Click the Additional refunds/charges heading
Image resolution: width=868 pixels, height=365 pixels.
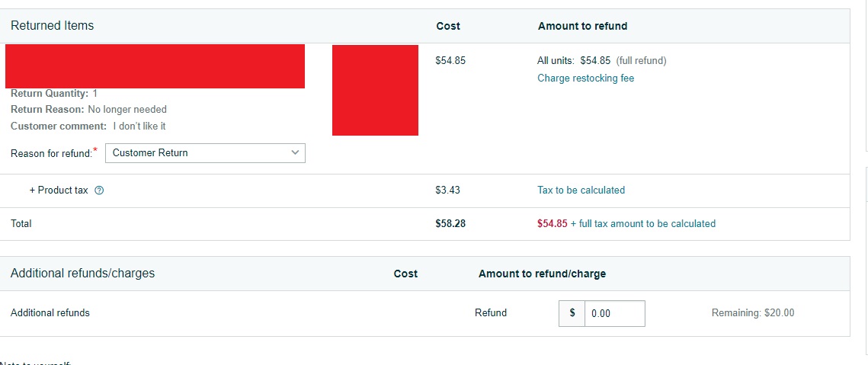tap(82, 273)
